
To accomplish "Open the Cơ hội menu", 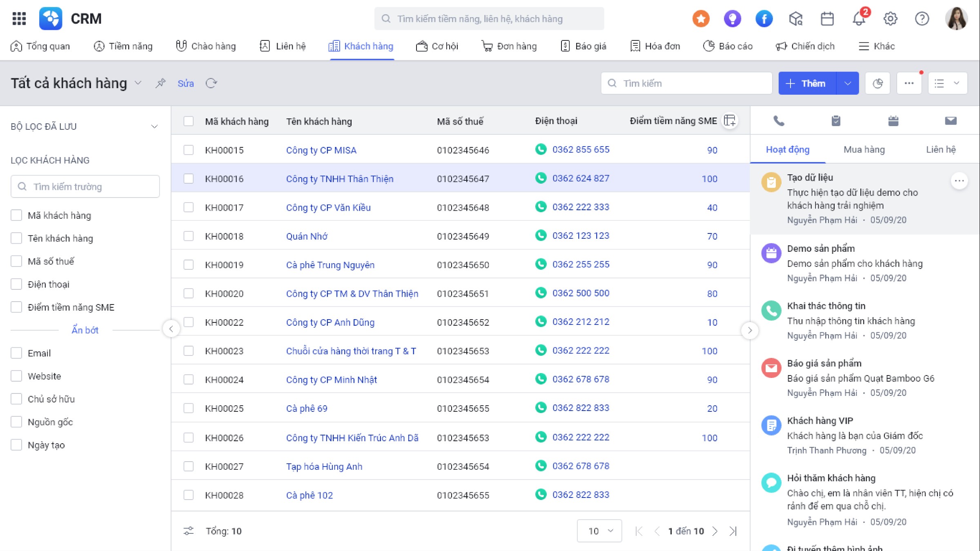I will point(437,46).
